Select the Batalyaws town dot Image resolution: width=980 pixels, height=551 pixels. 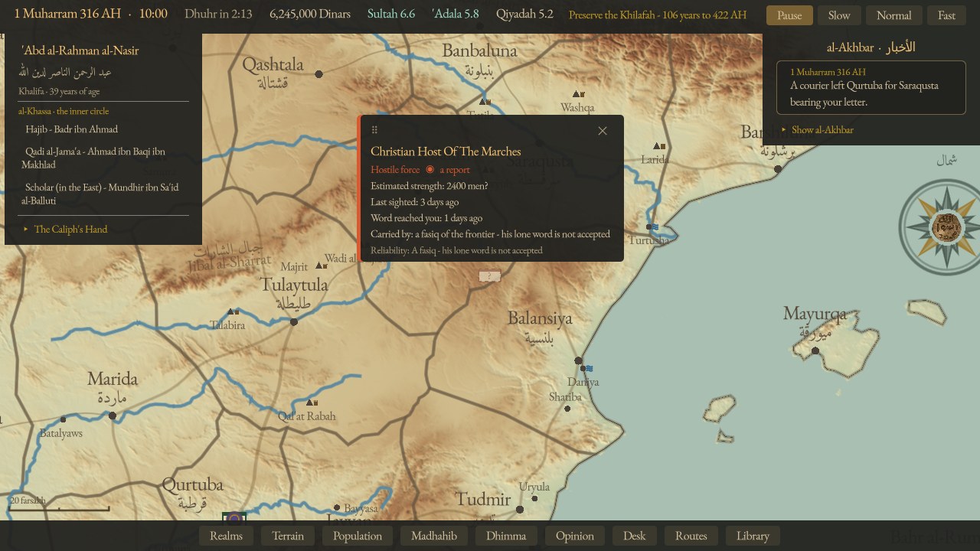[63, 419]
